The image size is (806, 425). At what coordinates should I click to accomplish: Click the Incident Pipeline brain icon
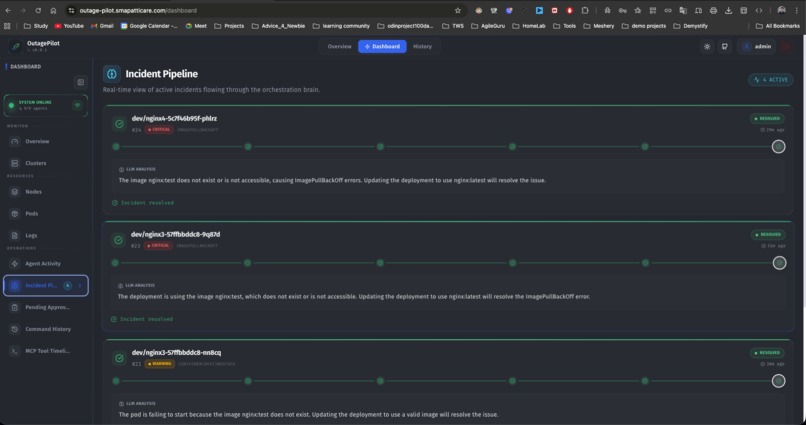pos(112,74)
